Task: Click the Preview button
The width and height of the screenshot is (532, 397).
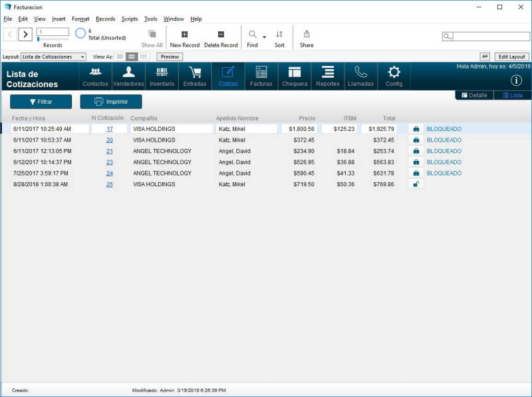Action: (x=170, y=57)
